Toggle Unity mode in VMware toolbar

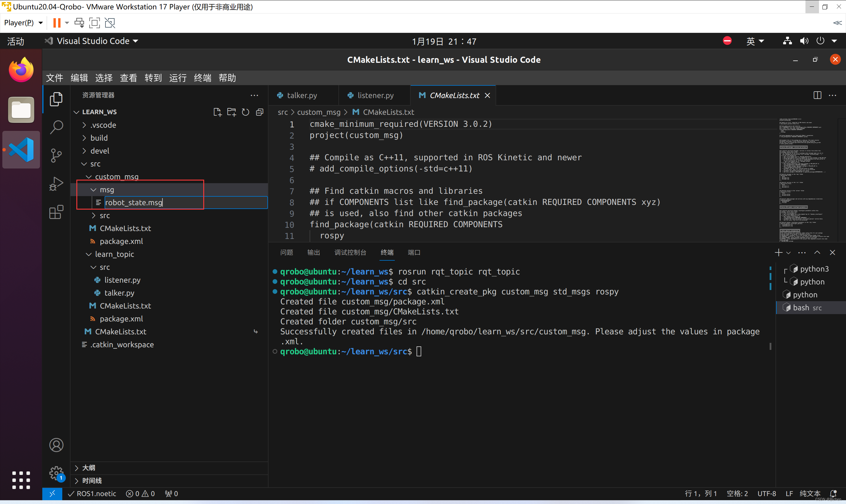point(110,23)
